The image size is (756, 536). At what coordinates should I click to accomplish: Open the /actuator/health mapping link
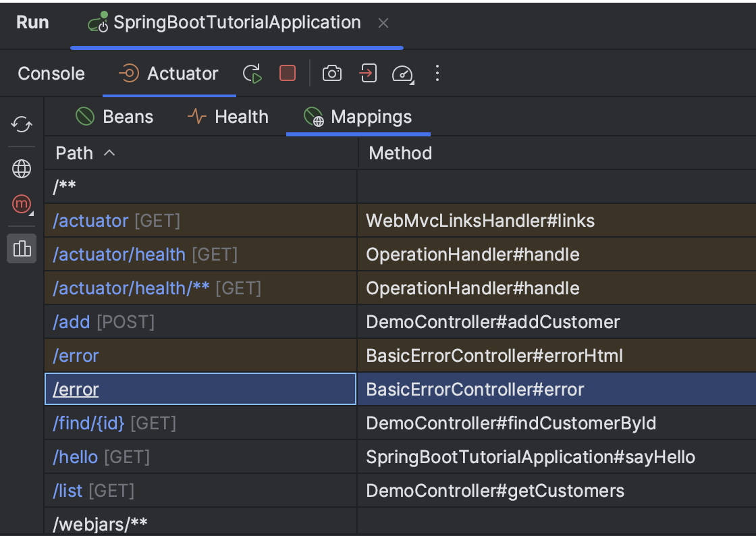tap(119, 254)
